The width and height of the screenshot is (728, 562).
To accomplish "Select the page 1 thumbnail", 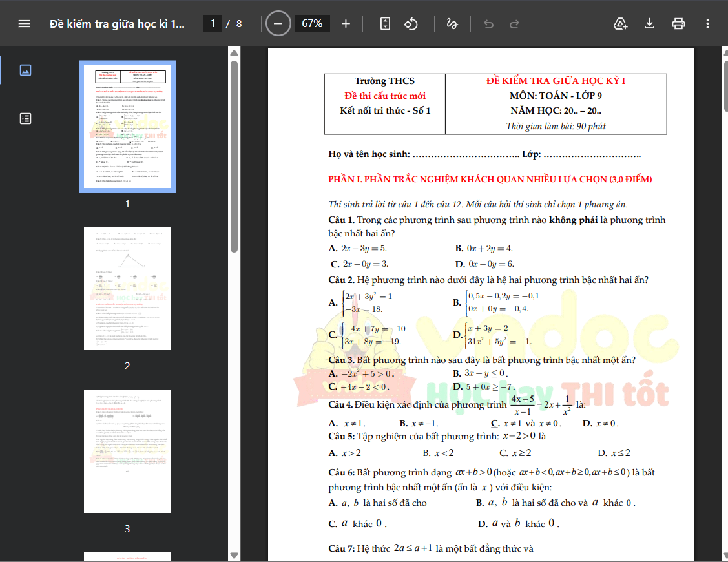I will click(128, 127).
